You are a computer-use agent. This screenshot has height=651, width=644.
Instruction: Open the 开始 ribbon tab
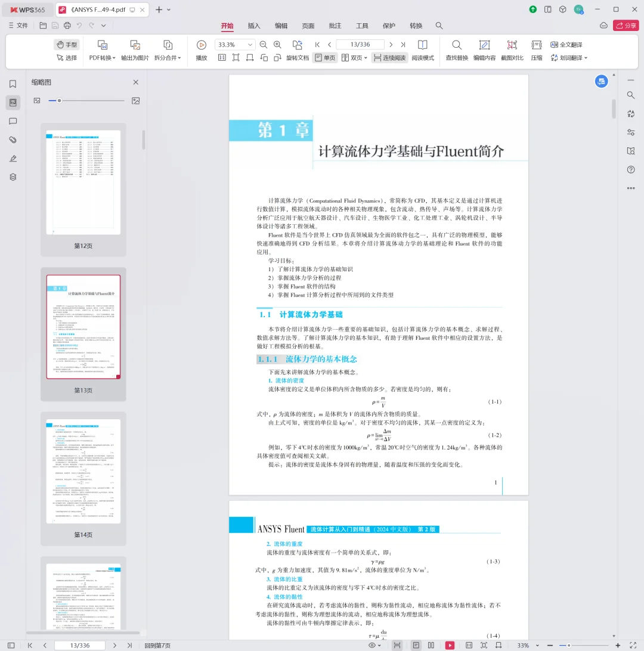coord(227,26)
